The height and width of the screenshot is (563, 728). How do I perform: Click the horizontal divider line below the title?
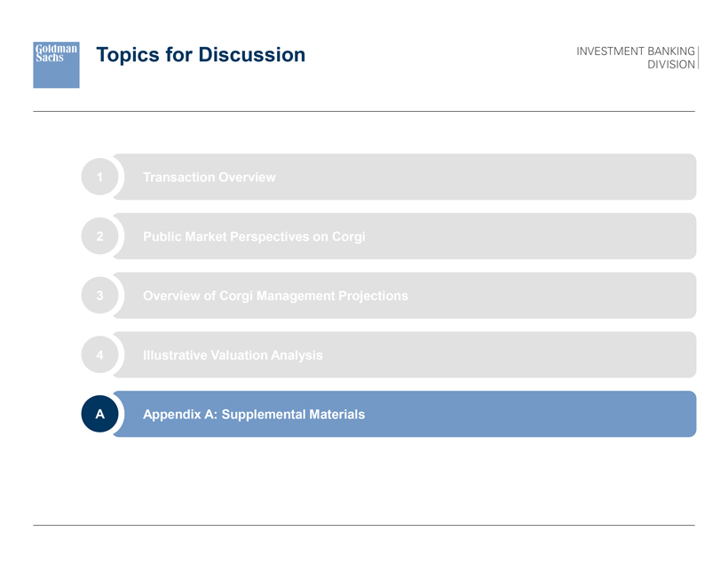pyautogui.click(x=364, y=111)
